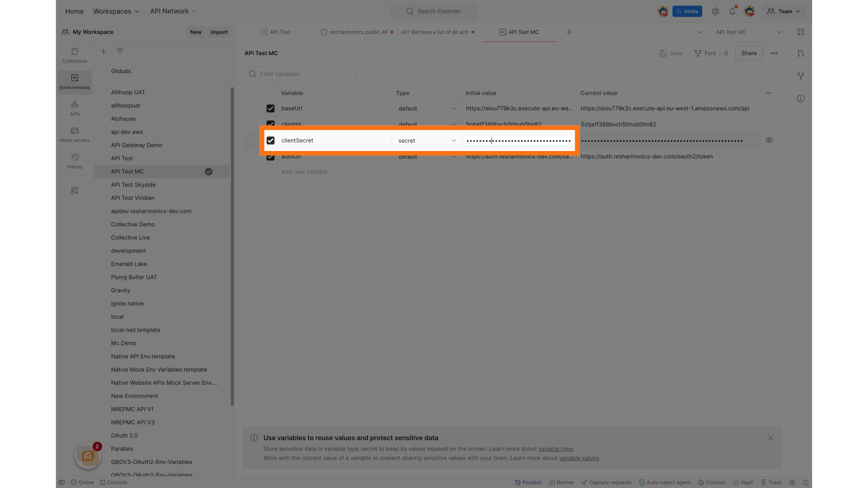Open the column options ellipsis in table header
The image size is (868, 488).
click(768, 93)
